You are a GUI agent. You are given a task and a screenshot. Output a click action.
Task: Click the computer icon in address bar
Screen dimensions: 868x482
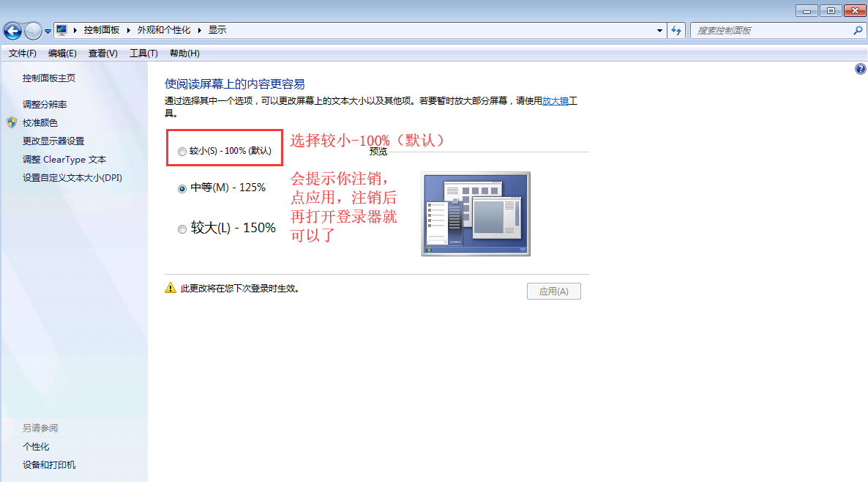(62, 30)
